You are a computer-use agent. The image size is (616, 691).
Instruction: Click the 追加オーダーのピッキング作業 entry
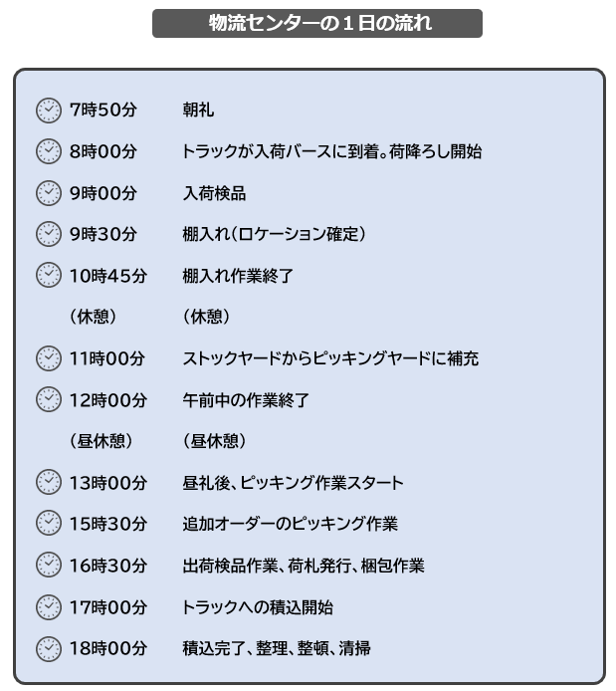(x=291, y=524)
